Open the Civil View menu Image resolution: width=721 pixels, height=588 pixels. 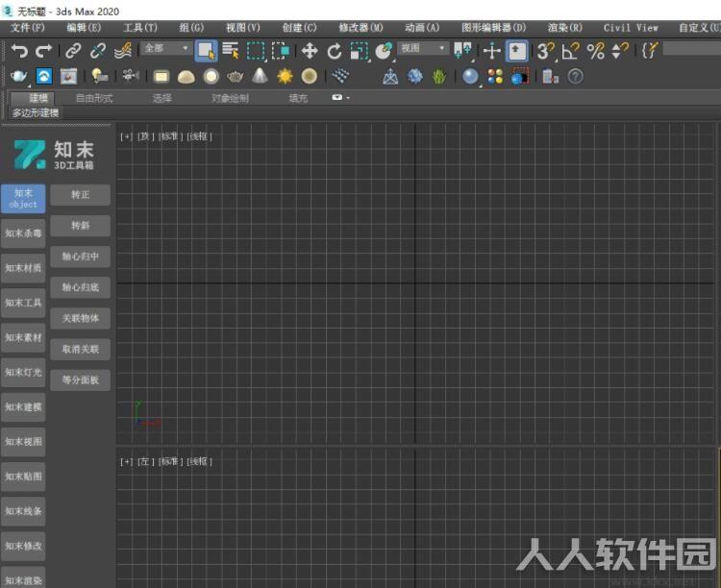[x=631, y=28]
